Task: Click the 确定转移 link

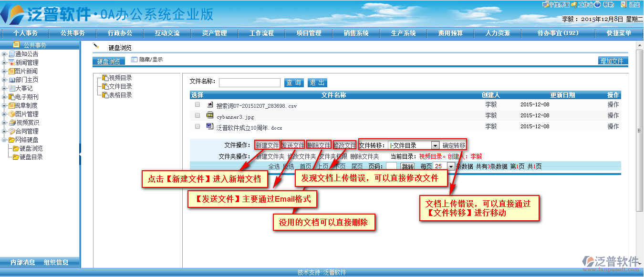Action: pyautogui.click(x=454, y=145)
